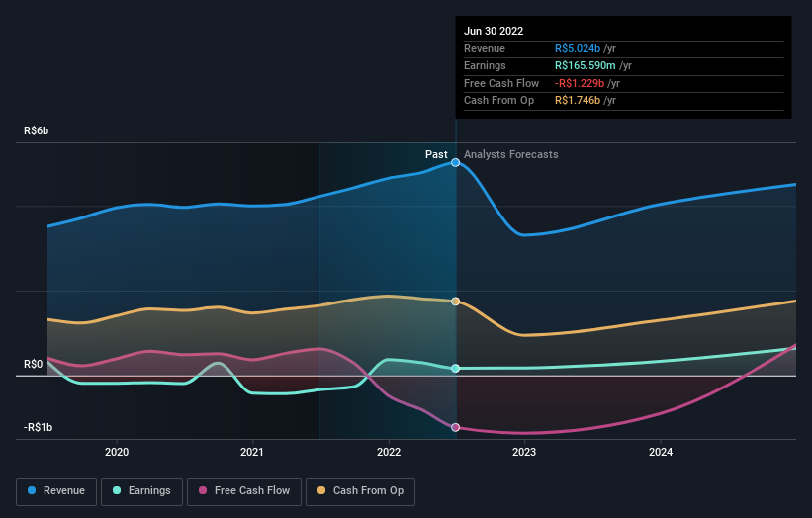
Task: Click the Revenue value R$5.024b in tooltip
Action: 578,48
